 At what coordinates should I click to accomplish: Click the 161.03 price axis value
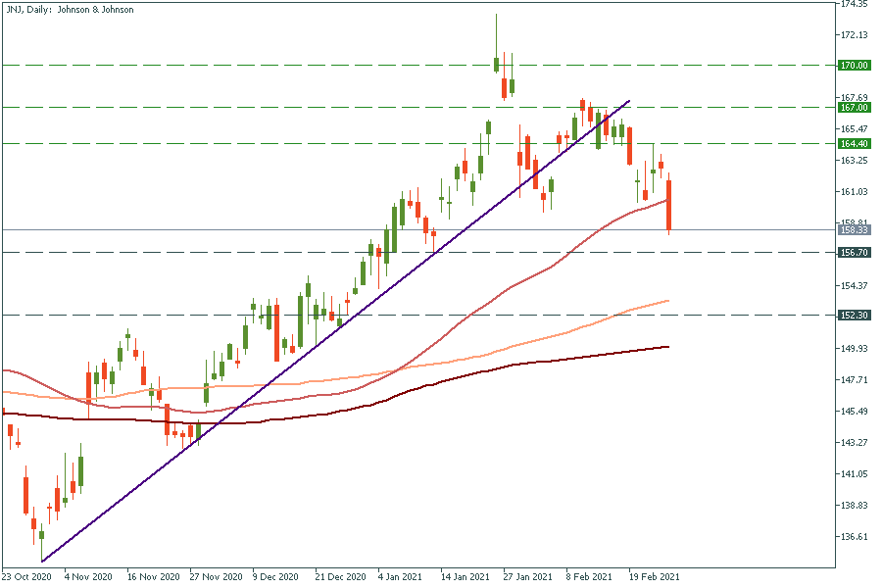click(x=854, y=192)
